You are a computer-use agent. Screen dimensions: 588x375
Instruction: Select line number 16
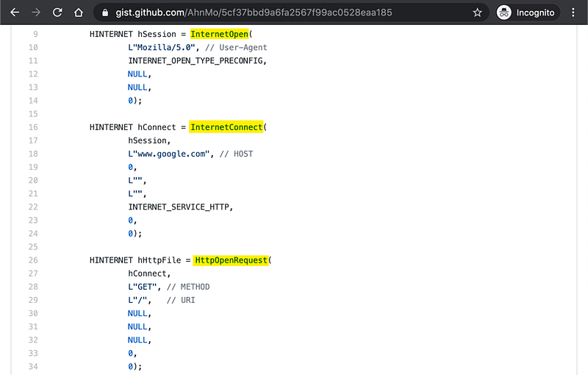(33, 127)
